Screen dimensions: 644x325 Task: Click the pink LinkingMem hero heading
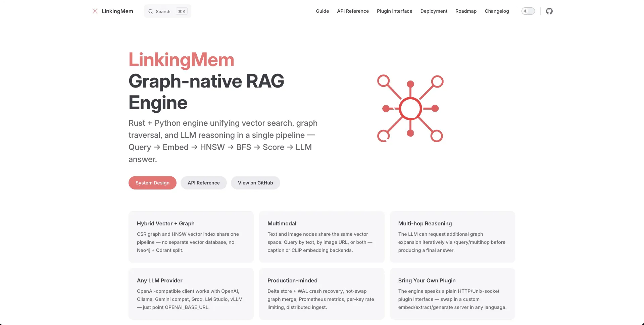tap(181, 60)
